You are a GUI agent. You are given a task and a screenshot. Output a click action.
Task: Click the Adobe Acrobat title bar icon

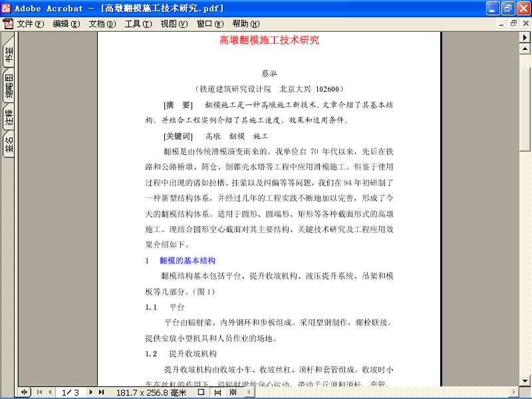point(7,8)
